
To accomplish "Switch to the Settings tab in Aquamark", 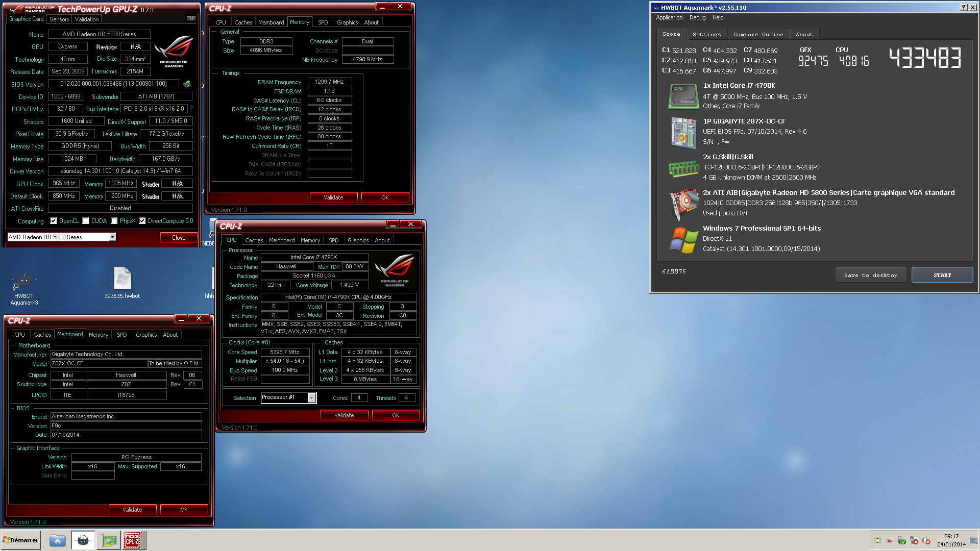I will tap(706, 35).
